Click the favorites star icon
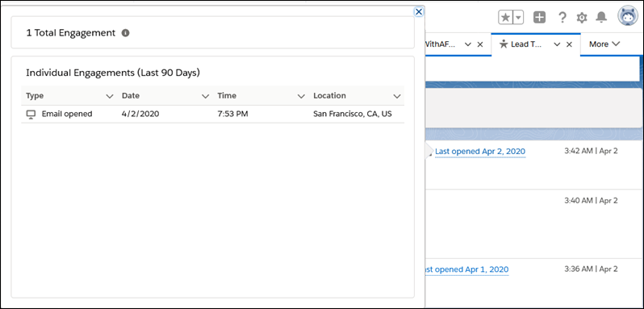 (x=506, y=18)
